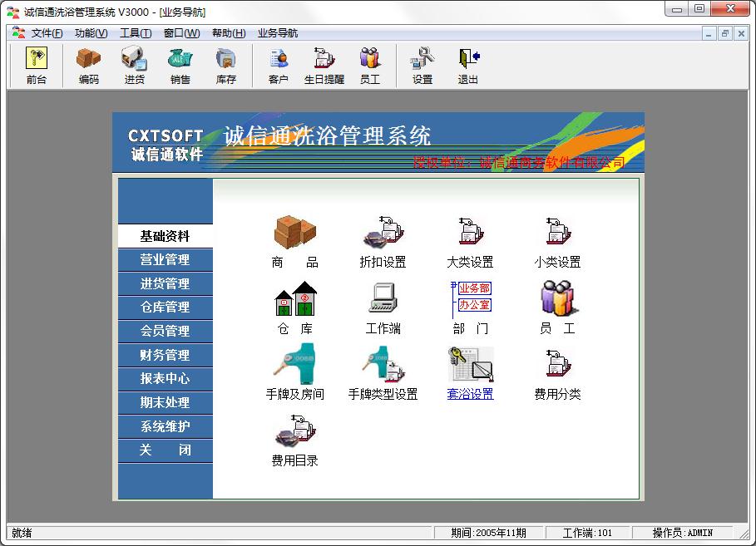This screenshot has height=546, width=756.
Task: Minimize the inner 业务导航 child window
Action: [x=709, y=34]
